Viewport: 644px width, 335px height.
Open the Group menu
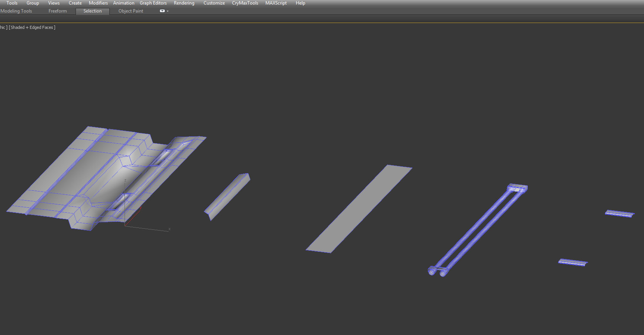(33, 3)
